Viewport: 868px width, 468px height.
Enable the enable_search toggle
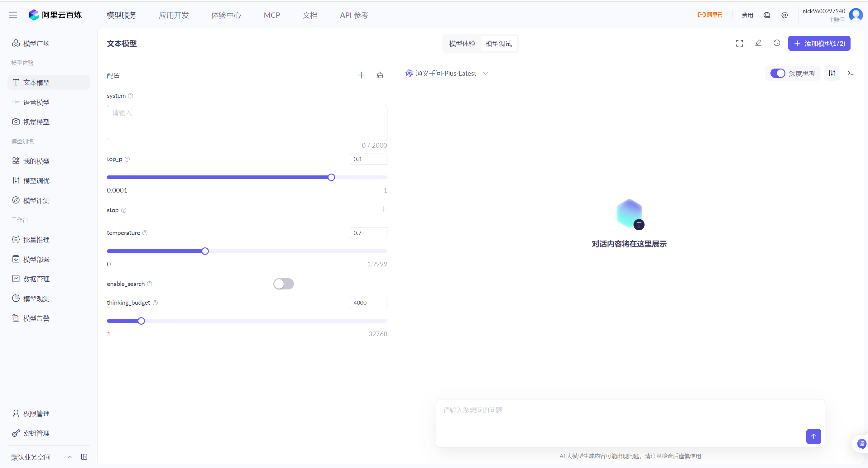(x=283, y=284)
